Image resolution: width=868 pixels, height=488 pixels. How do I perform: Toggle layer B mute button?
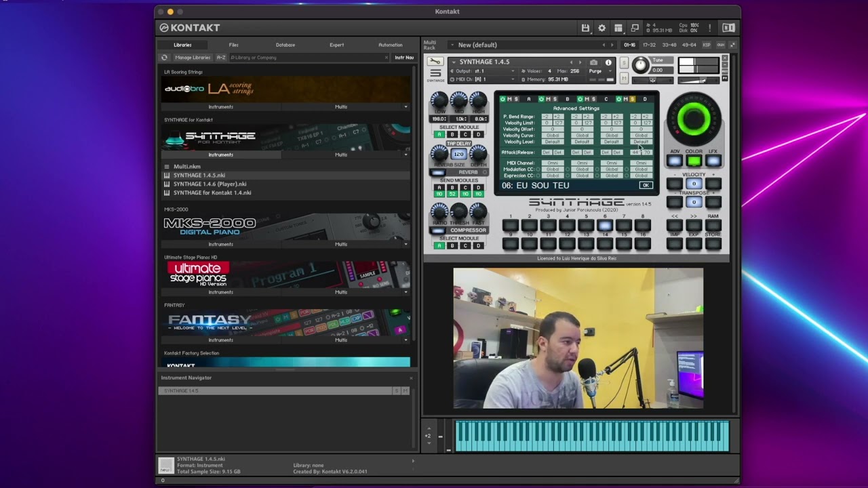click(549, 99)
